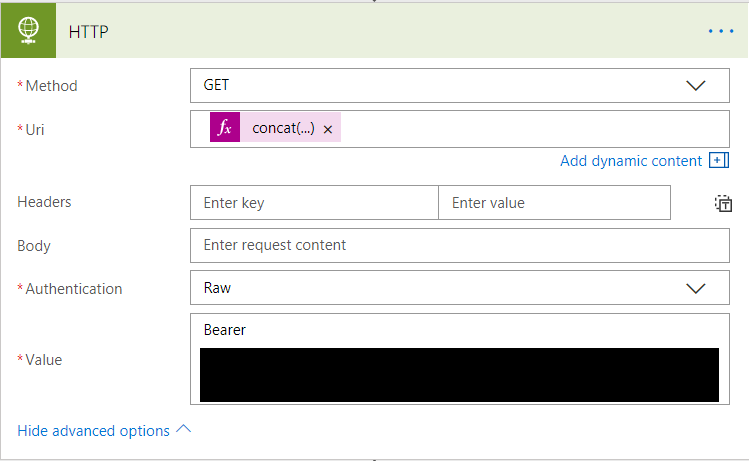Click the Enter key header field
This screenshot has height=461, width=749.
(x=314, y=203)
